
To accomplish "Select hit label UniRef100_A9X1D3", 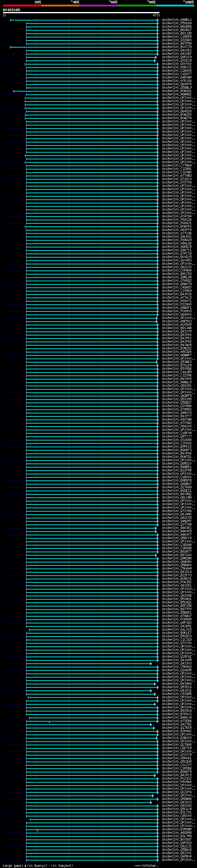I will point(176,806).
